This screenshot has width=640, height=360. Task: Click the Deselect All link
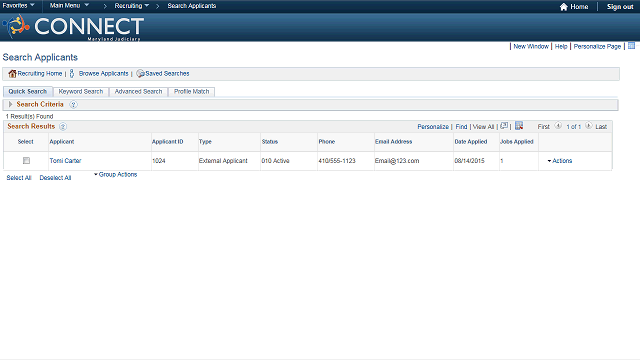[56, 178]
